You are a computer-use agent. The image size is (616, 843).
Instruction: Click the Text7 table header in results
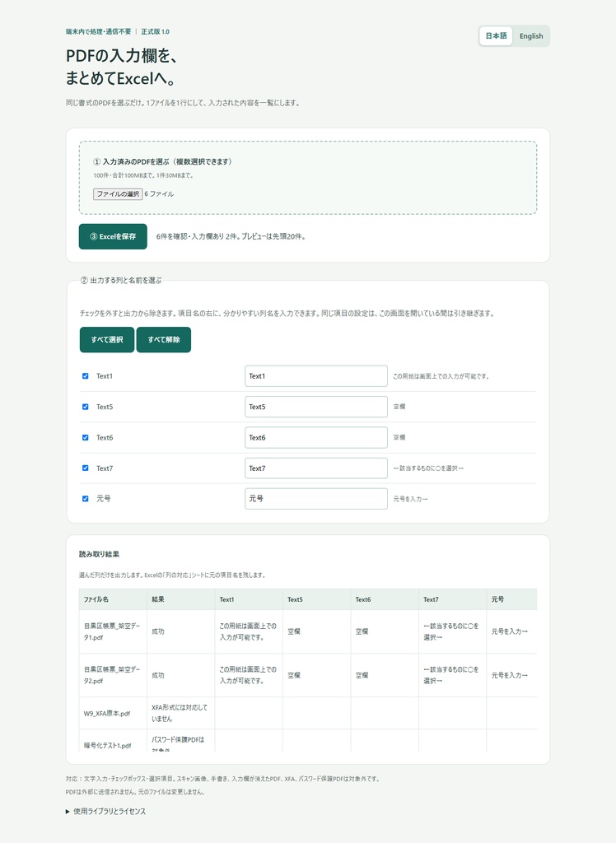pos(452,599)
